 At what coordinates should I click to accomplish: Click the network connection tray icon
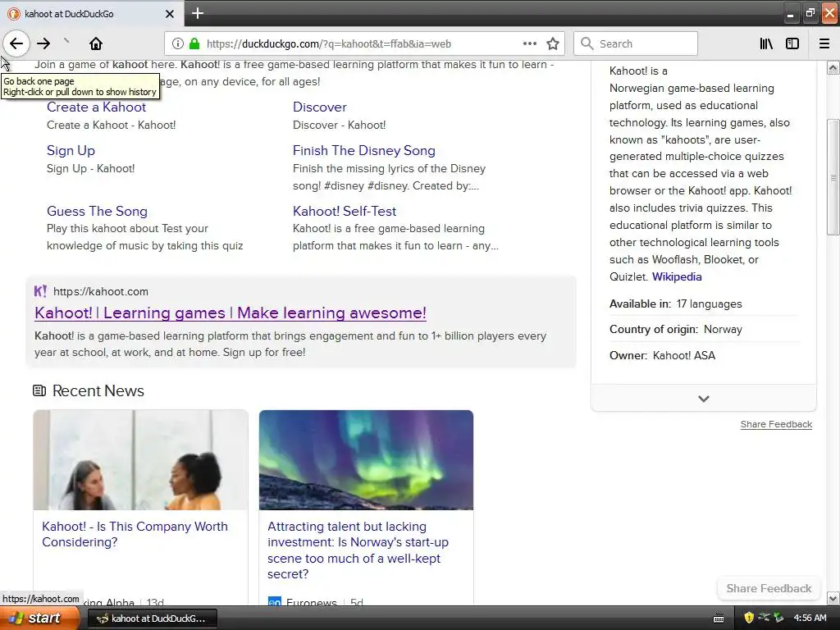click(764, 618)
